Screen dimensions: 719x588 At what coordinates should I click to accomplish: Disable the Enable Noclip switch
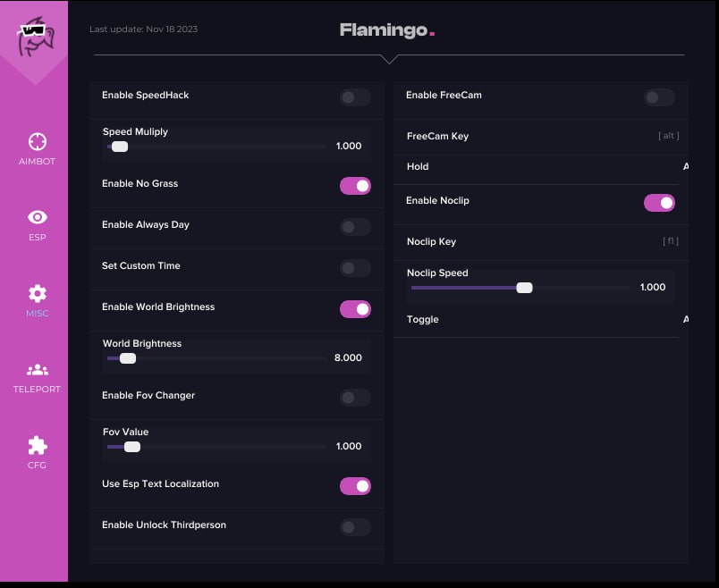click(x=659, y=203)
